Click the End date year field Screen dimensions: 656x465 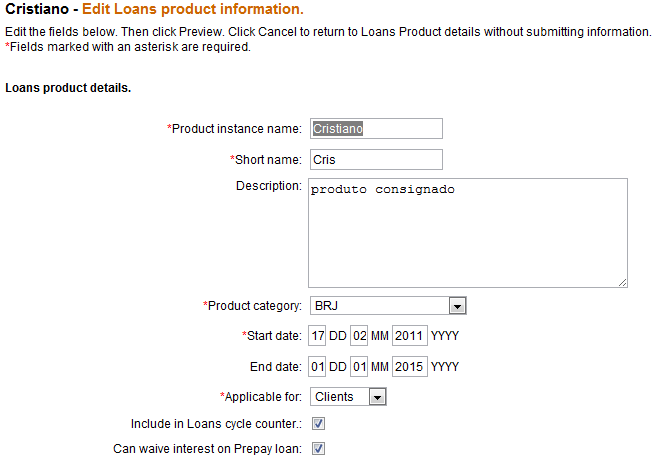409,367
